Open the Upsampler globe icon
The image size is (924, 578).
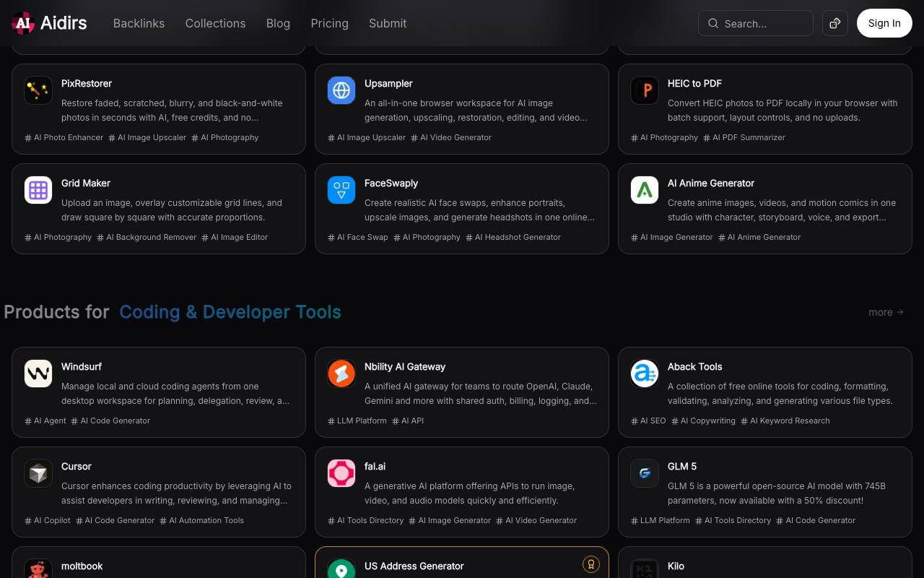341,90
